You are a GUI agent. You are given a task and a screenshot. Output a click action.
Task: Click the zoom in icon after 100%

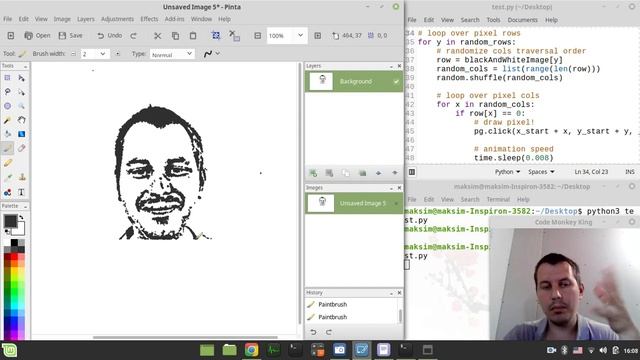(x=318, y=36)
